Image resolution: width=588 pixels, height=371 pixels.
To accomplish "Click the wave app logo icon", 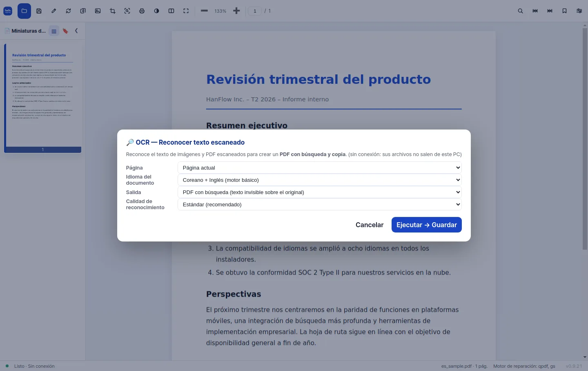I will pos(8,11).
